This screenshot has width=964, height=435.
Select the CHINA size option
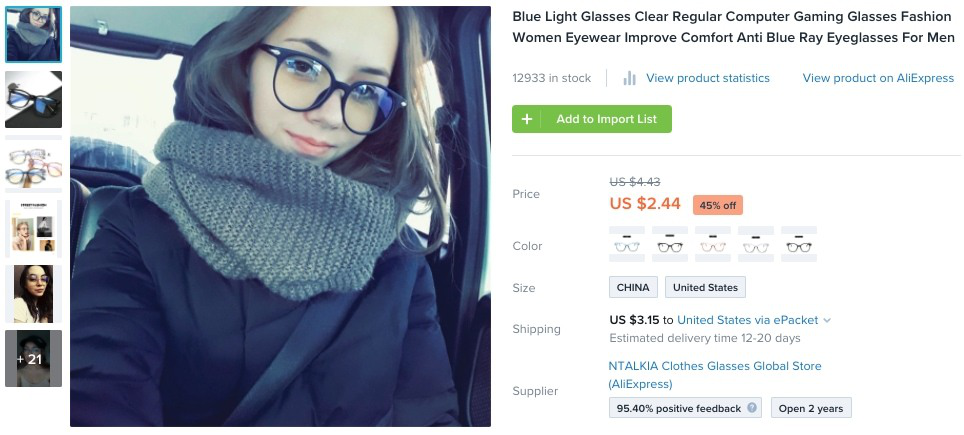coord(633,287)
